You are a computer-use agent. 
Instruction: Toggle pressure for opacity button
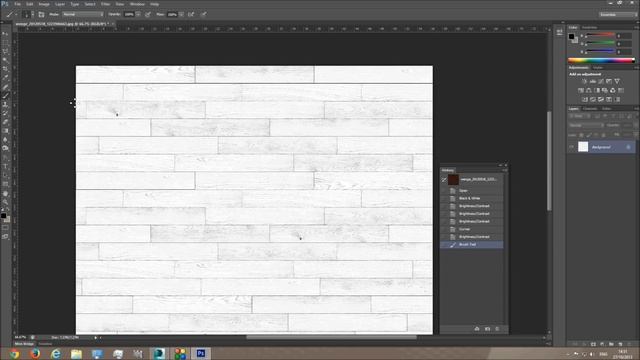[148, 14]
